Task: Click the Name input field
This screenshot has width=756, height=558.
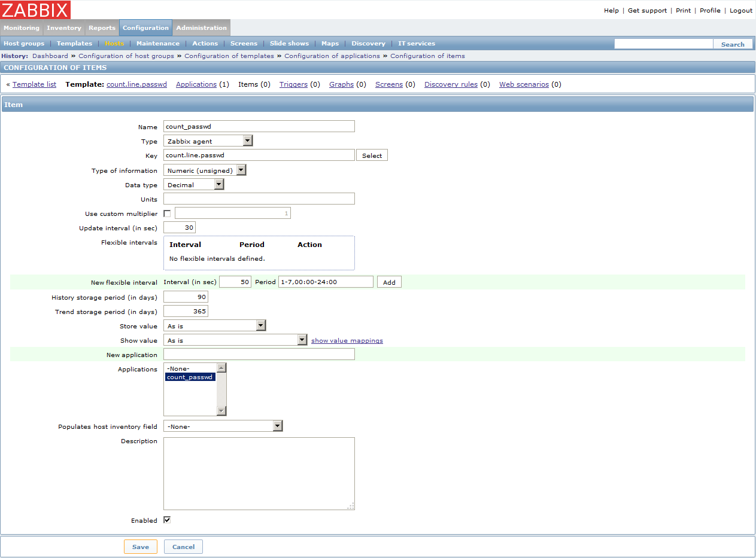Action: (x=259, y=126)
